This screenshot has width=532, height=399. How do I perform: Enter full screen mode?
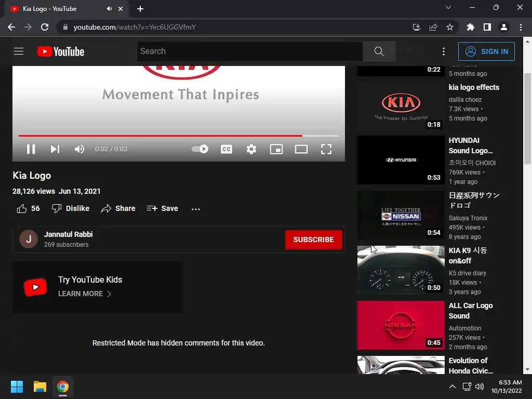pyautogui.click(x=326, y=149)
